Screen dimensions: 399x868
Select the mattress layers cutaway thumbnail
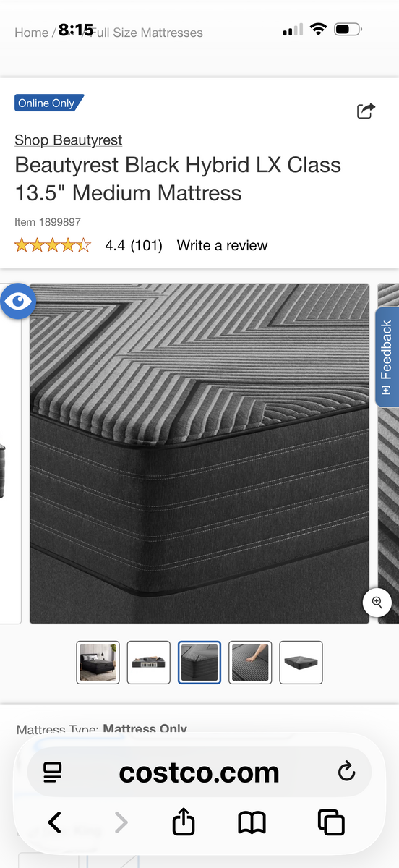[149, 662]
